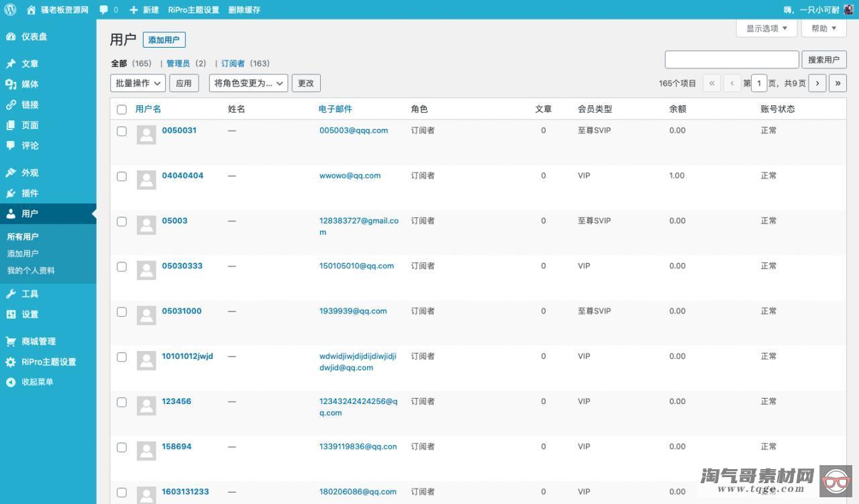Click email link wwowo@qq.com

350,175
